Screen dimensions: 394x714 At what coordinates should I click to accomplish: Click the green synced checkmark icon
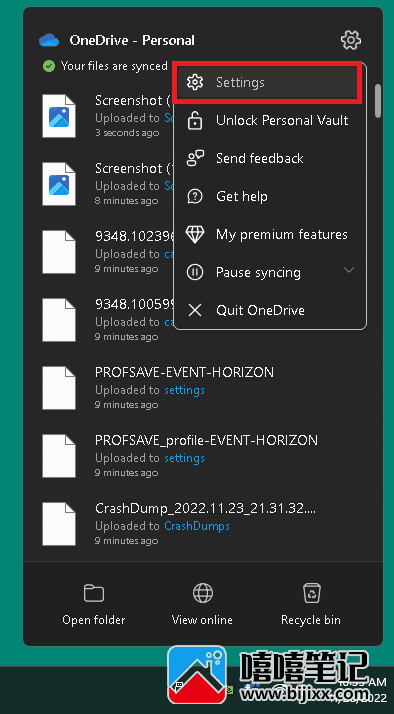[x=48, y=66]
